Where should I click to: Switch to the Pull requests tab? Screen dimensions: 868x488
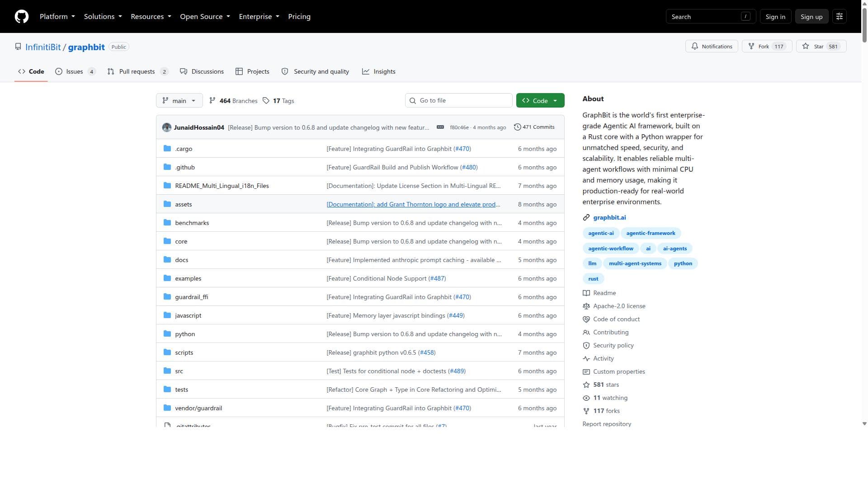(138, 72)
